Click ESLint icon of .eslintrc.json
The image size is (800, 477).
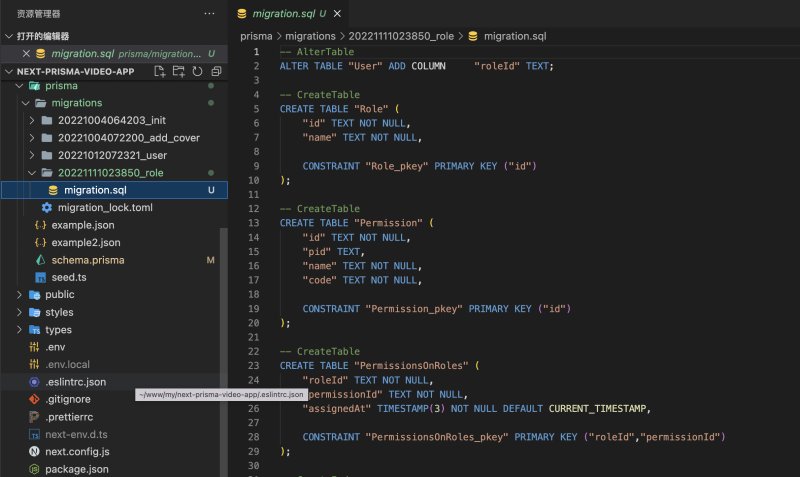tap(34, 382)
